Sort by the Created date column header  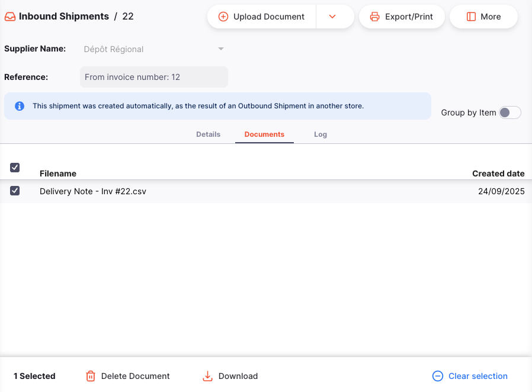pyautogui.click(x=498, y=173)
